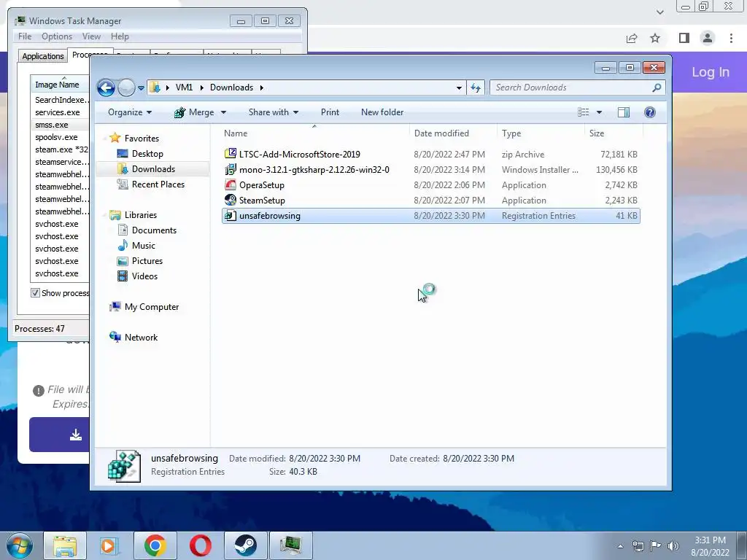Open the browser profile icon

pos(708,38)
